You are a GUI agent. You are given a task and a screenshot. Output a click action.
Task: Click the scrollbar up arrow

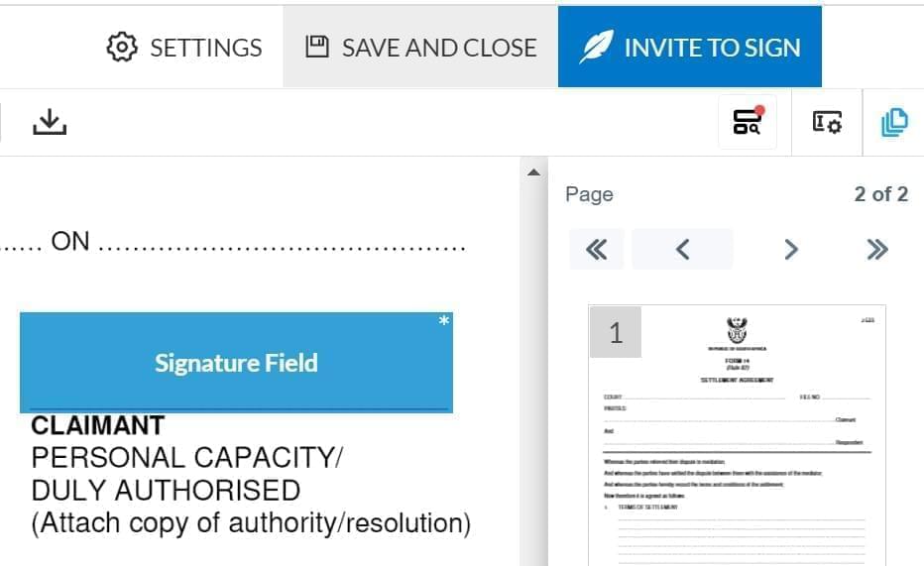pos(533,172)
